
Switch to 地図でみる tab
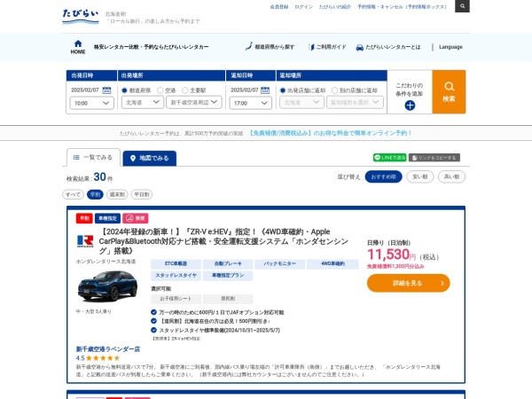tap(150, 158)
